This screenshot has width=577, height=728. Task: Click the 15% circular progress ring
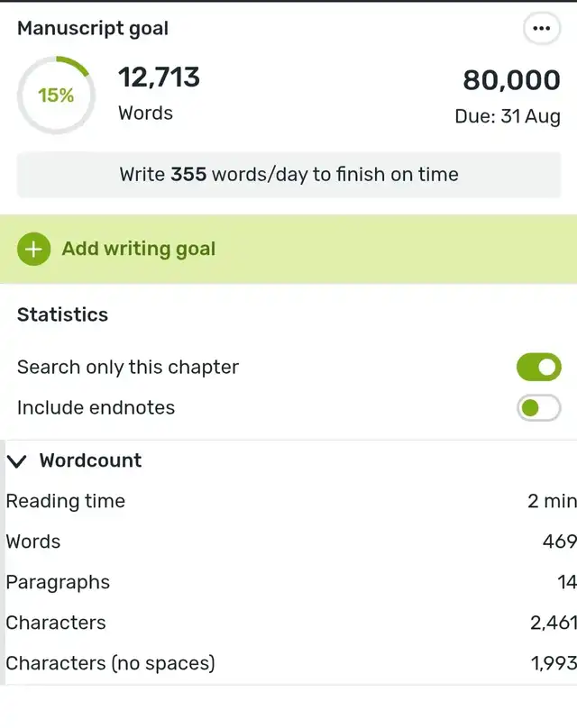tap(56, 95)
